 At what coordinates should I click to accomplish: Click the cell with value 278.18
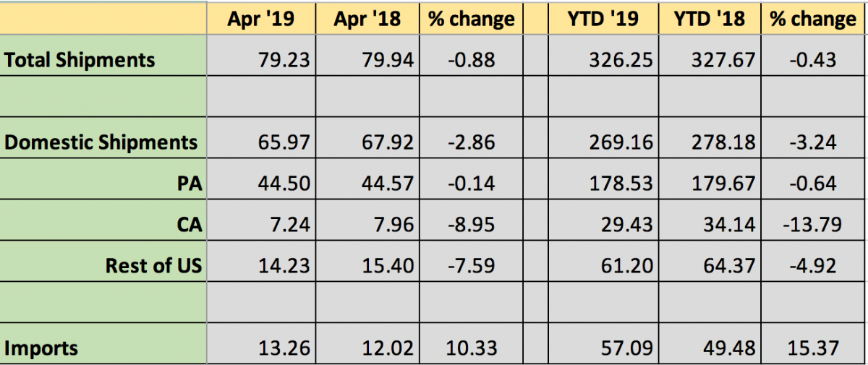(726, 142)
